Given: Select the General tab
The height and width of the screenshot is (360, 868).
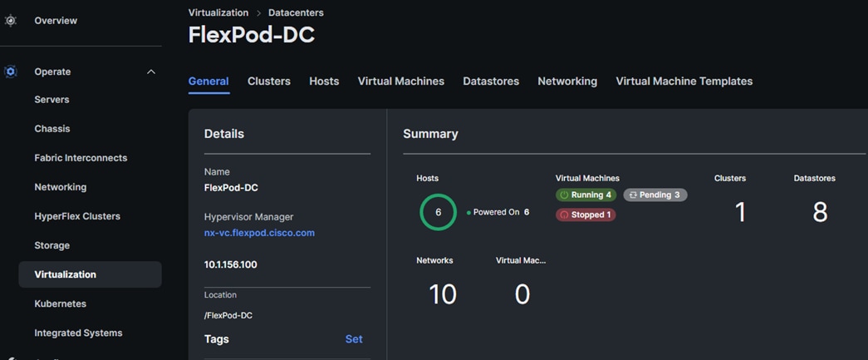Looking at the screenshot, I should [208, 81].
